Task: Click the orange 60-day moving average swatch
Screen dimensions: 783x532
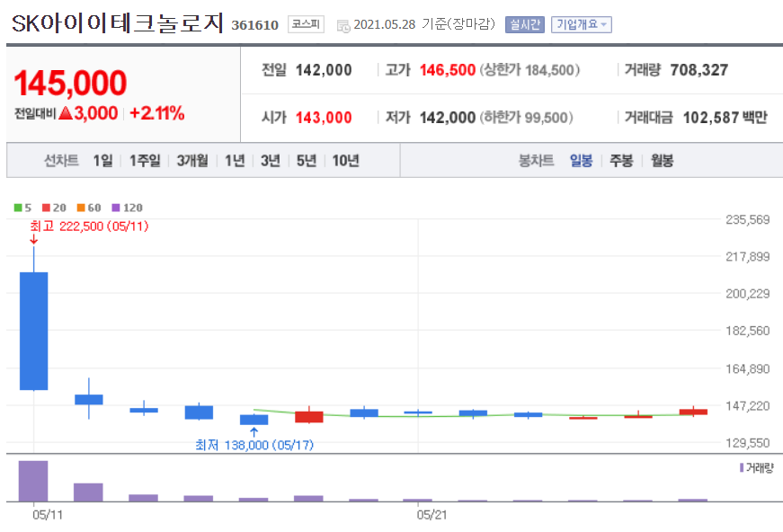Action: click(81, 208)
